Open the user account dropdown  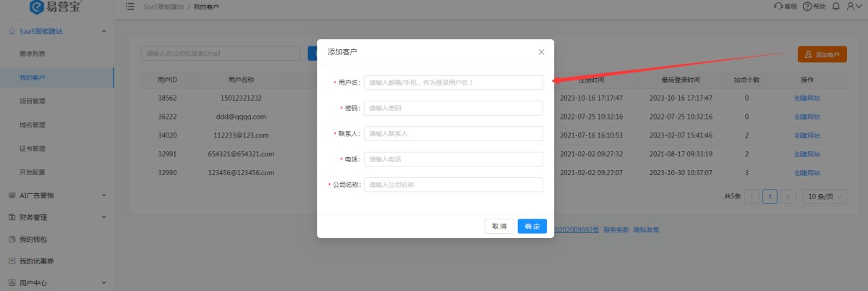click(x=853, y=7)
